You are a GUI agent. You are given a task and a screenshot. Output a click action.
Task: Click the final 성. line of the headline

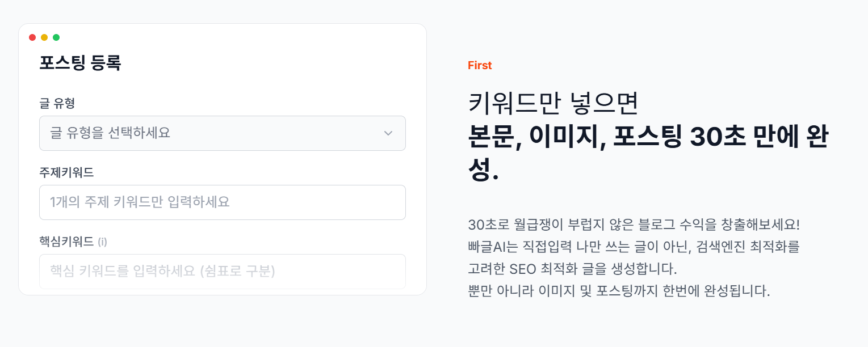(483, 170)
